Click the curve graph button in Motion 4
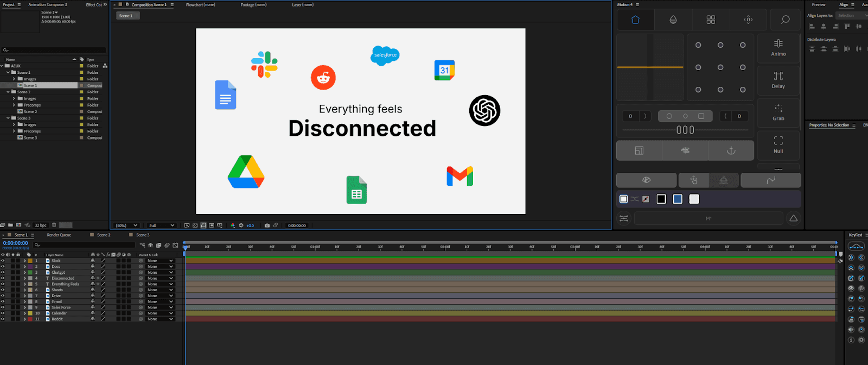Image resolution: width=868 pixels, height=365 pixels. pos(771,180)
